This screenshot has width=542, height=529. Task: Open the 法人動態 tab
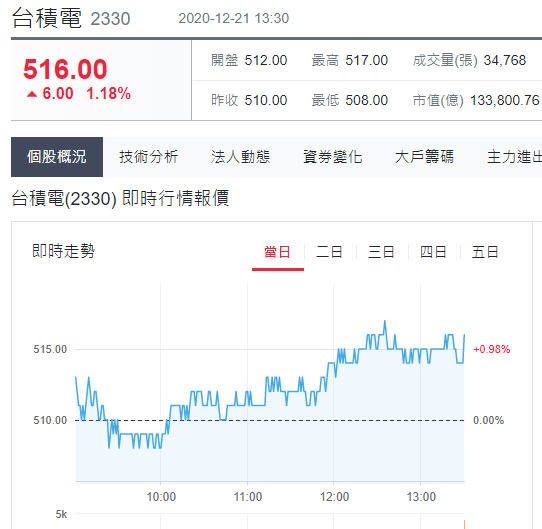[241, 157]
